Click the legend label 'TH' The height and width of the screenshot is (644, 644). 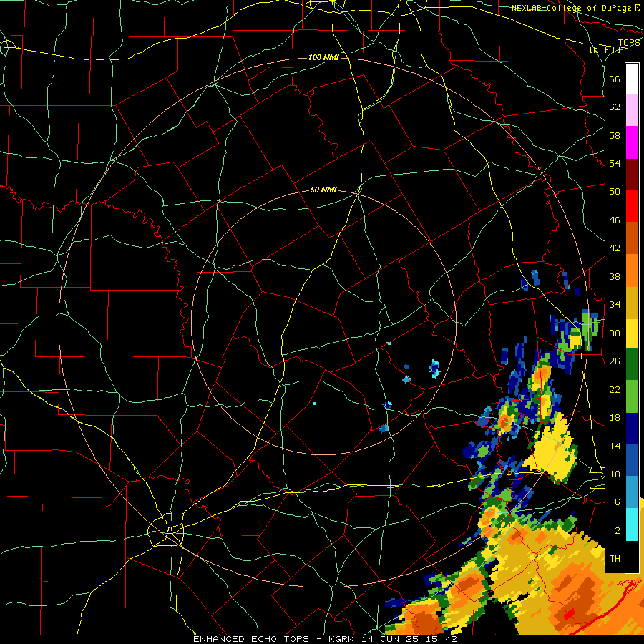(615, 558)
